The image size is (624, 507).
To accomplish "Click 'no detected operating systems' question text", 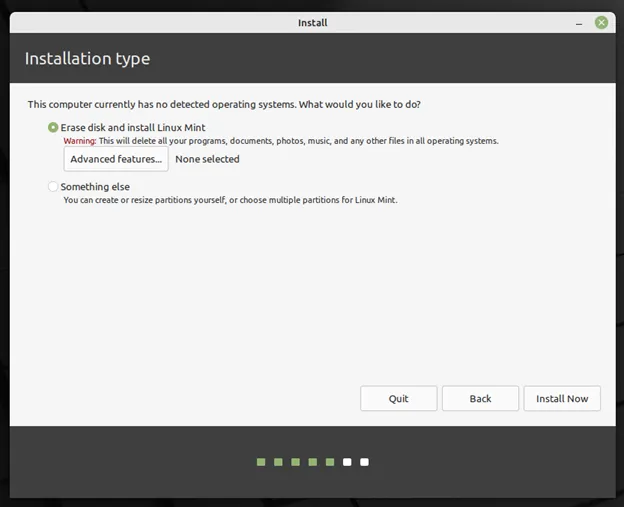I will [x=224, y=104].
